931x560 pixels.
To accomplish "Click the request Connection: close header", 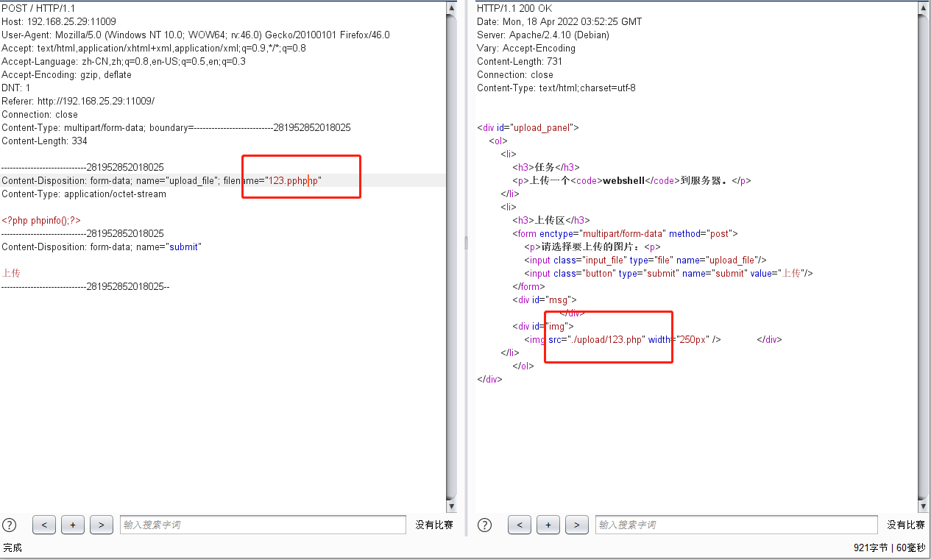I will pyautogui.click(x=40, y=114).
